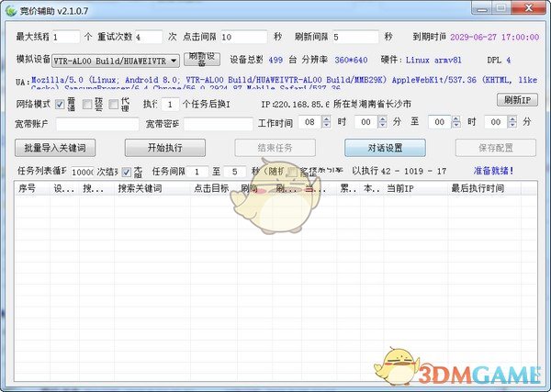Click the 保存配置 button

[496, 148]
